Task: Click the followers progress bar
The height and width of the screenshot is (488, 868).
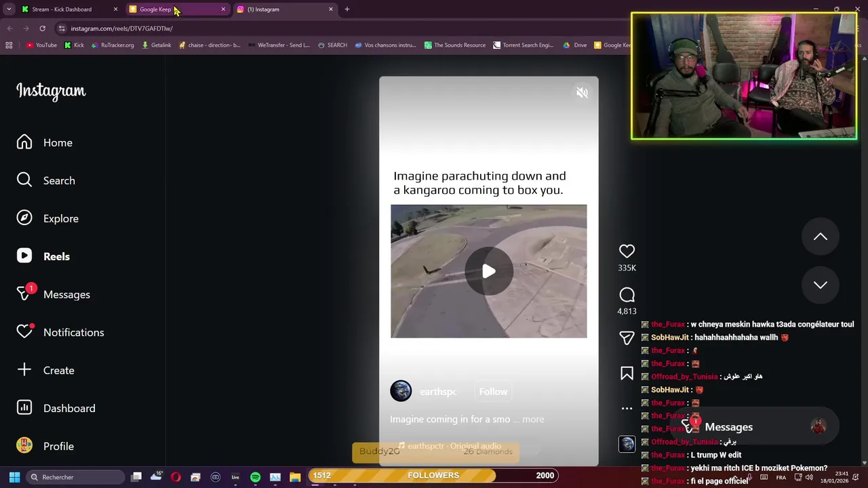Action: click(433, 475)
